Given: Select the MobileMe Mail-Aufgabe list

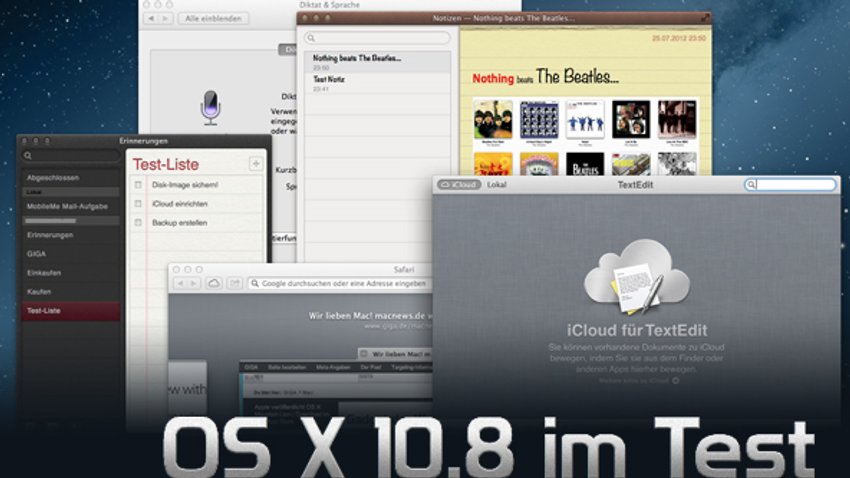Looking at the screenshot, I should tap(71, 206).
